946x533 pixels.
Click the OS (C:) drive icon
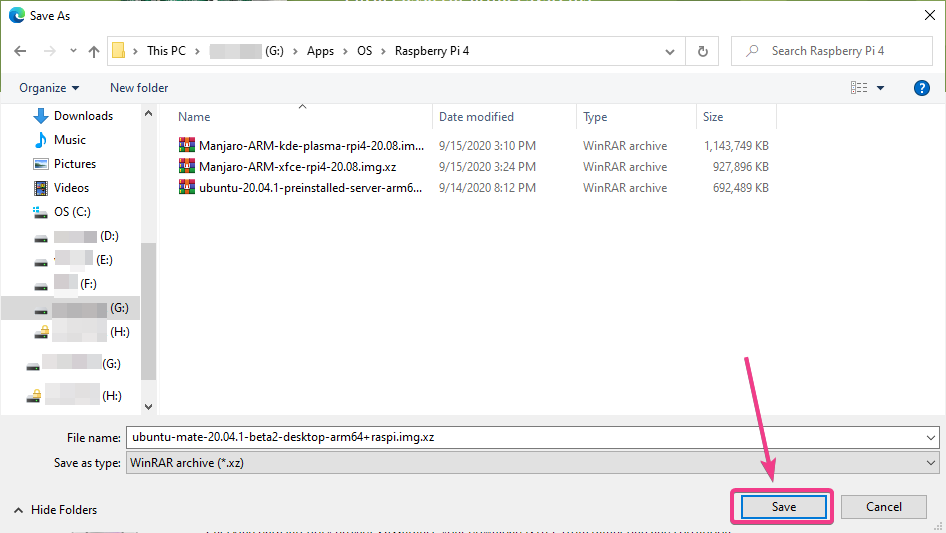point(40,212)
